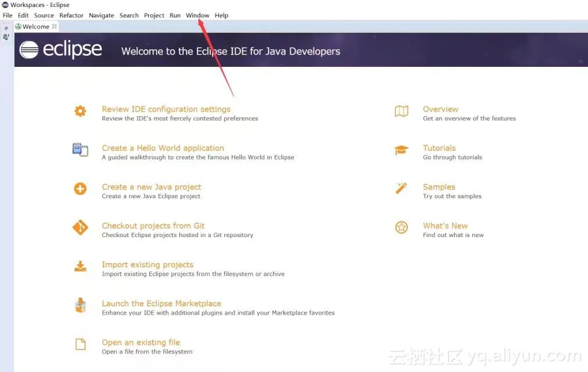Open Review IDE configuration settings link
The height and width of the screenshot is (372, 588).
click(x=166, y=109)
